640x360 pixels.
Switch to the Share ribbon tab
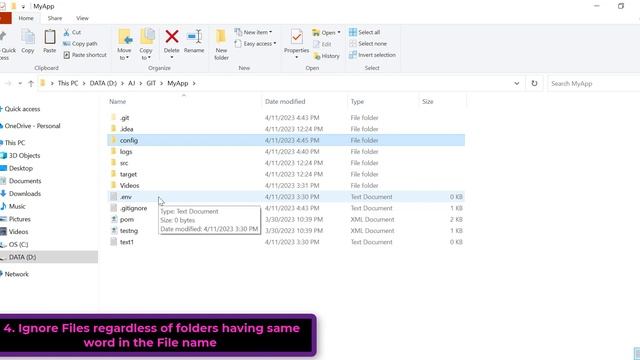point(55,18)
